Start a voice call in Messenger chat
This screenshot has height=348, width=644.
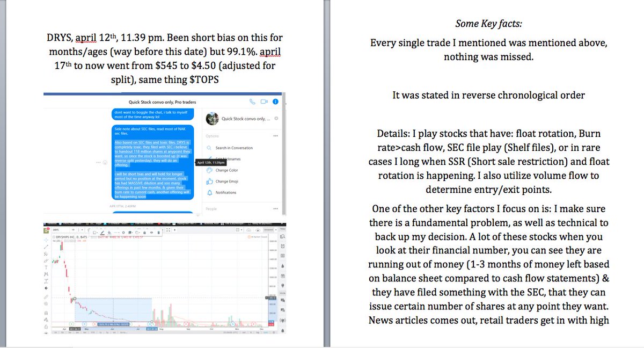click(253, 101)
